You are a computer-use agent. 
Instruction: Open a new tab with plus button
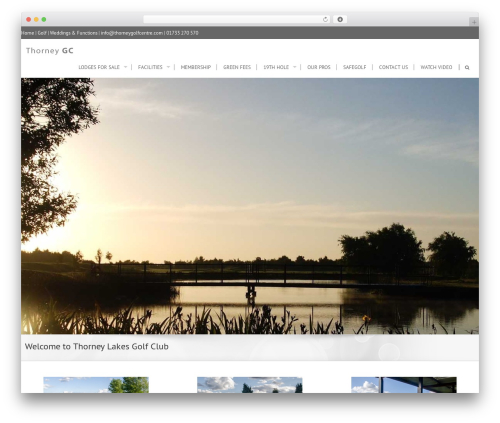pos(474,22)
